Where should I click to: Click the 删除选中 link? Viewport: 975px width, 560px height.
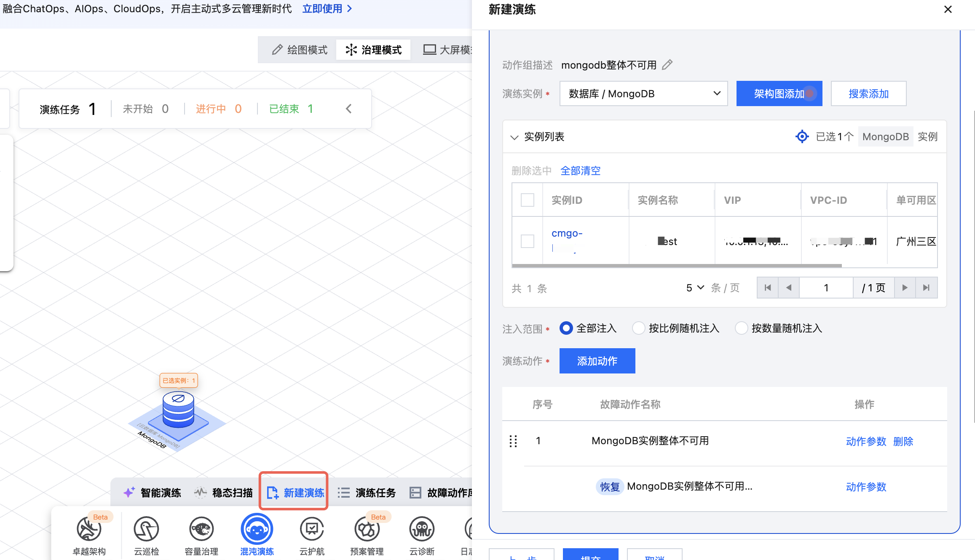[x=531, y=171]
